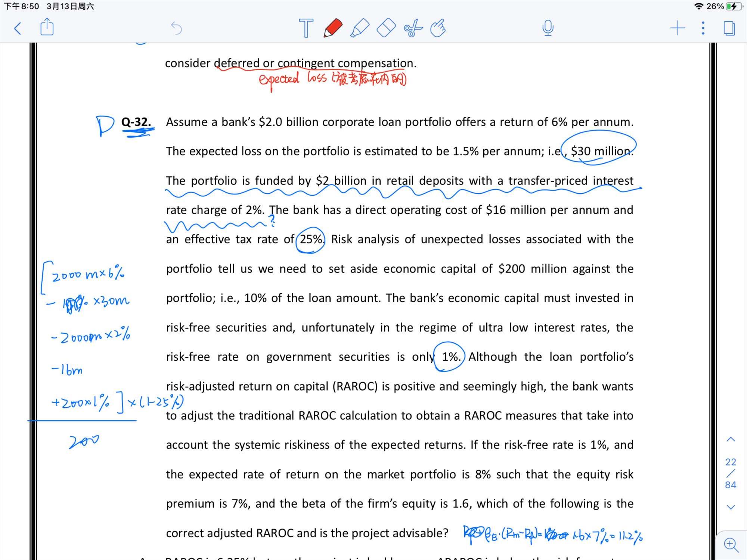
Task: Tap the handwritten letter D beside Q-32
Action: [x=105, y=125]
